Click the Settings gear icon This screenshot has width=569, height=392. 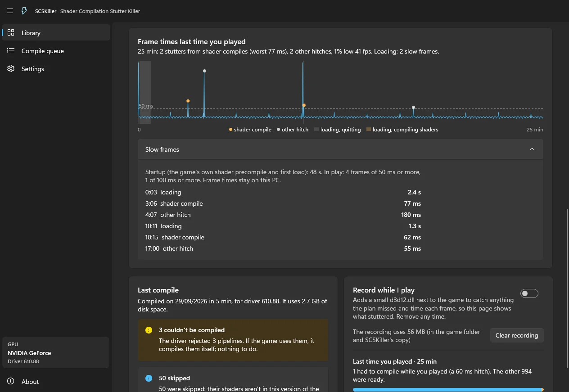[11, 68]
